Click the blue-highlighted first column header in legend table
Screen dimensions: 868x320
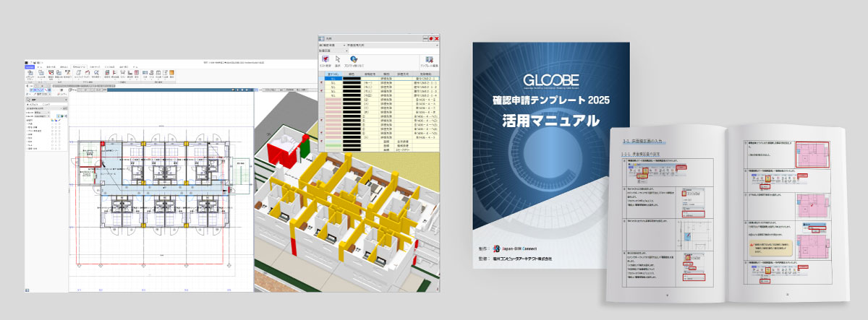pos(333,74)
